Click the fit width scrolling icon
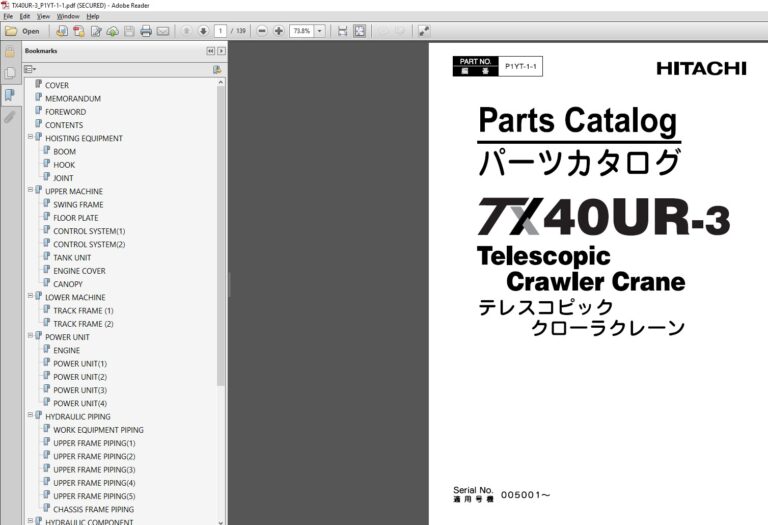This screenshot has width=768, height=525. 342,31
